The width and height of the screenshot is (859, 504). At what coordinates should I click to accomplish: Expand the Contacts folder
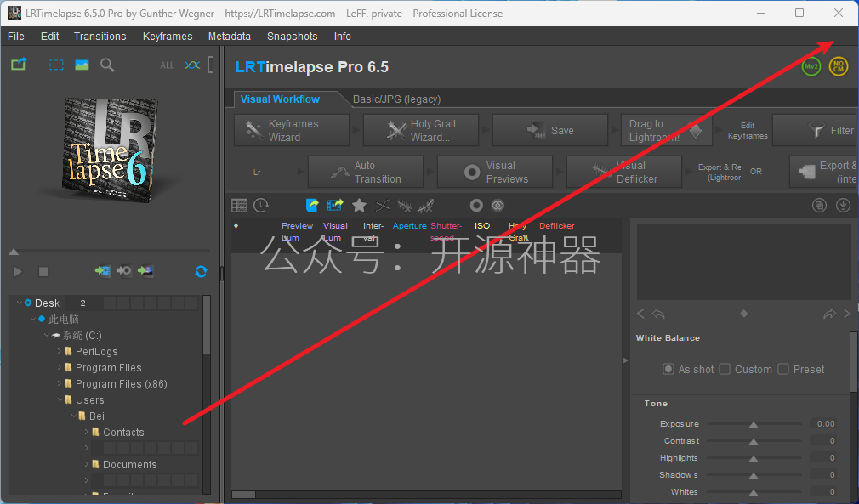coord(87,432)
